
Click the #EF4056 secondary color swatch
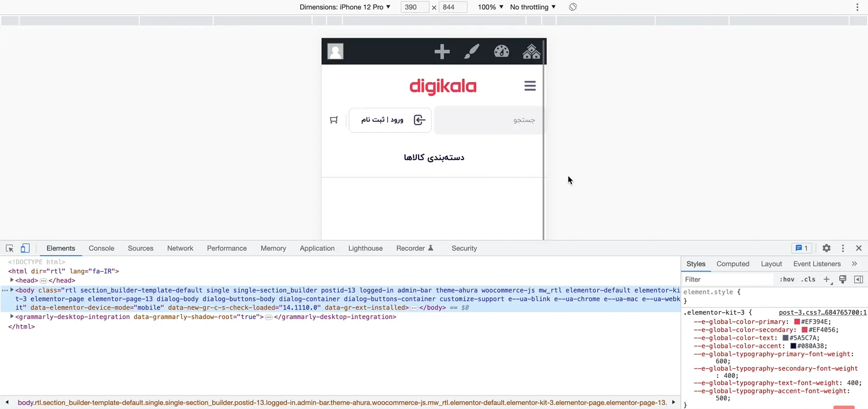[x=805, y=330]
